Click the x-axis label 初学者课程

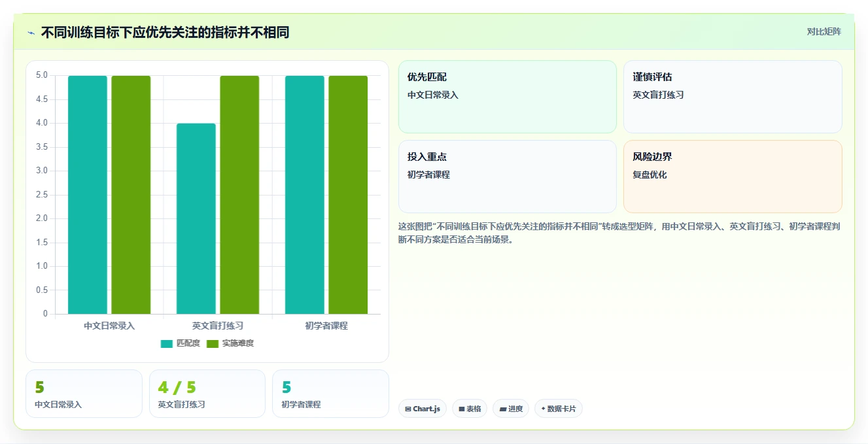click(x=326, y=326)
